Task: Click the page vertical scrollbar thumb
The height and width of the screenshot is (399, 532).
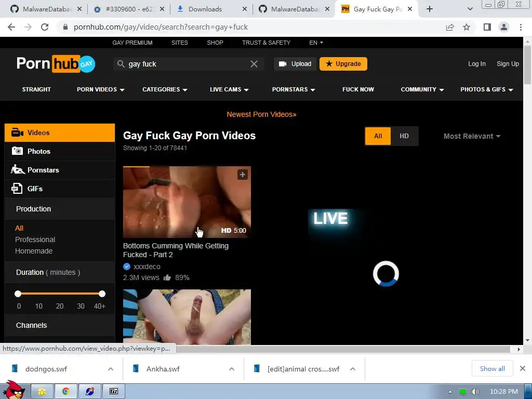Action: point(527,64)
